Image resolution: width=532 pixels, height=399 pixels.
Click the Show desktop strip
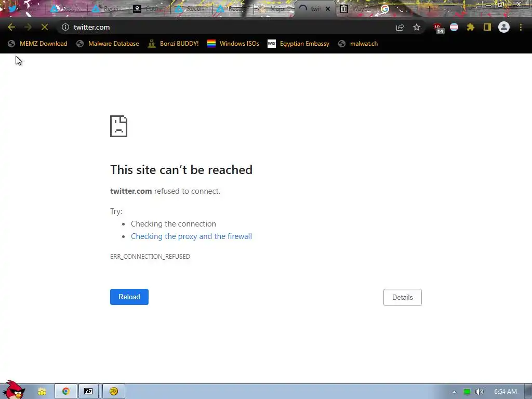point(528,392)
